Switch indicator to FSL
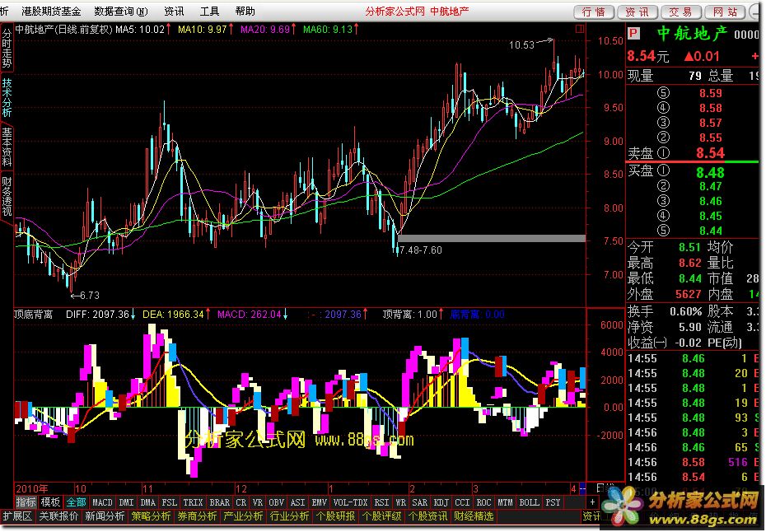The width and height of the screenshot is (766, 532). tap(169, 502)
